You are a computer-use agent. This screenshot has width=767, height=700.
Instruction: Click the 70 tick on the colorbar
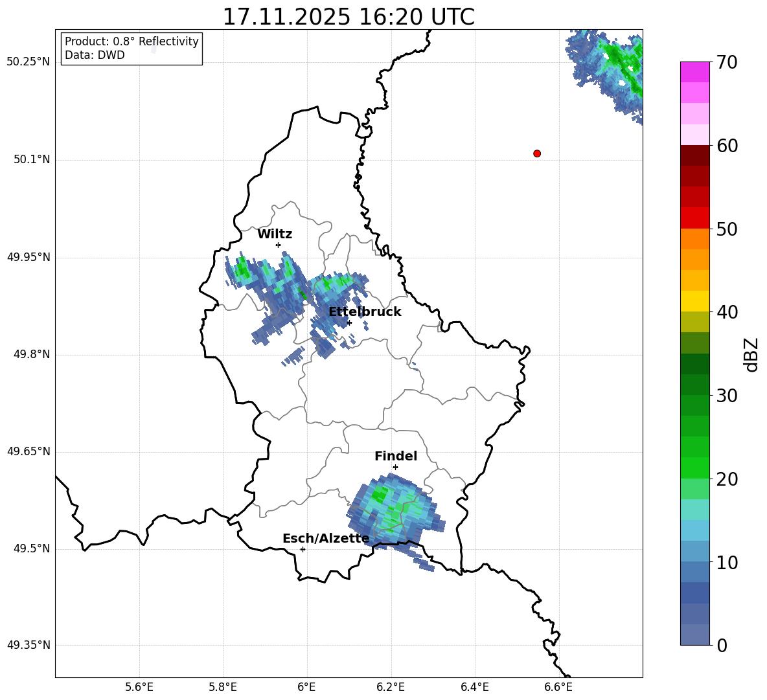point(727,63)
